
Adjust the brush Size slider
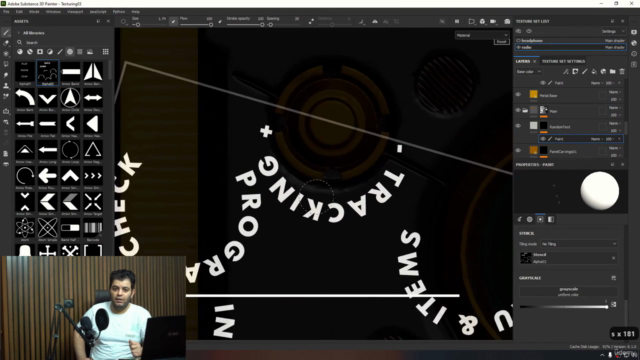149,25
